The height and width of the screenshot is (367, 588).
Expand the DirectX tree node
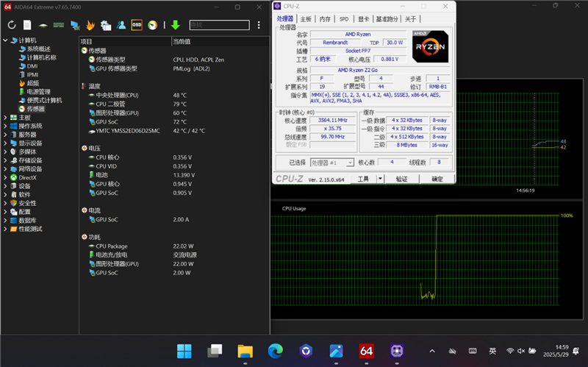pos(5,177)
